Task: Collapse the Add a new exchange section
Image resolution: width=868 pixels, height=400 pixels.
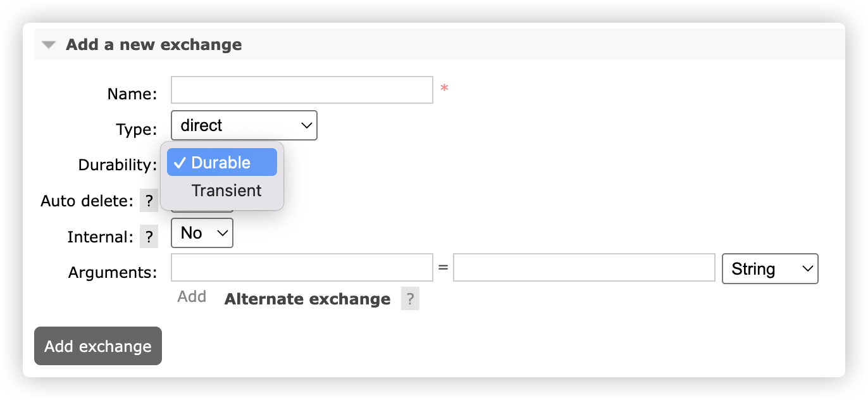Action: pos(49,45)
